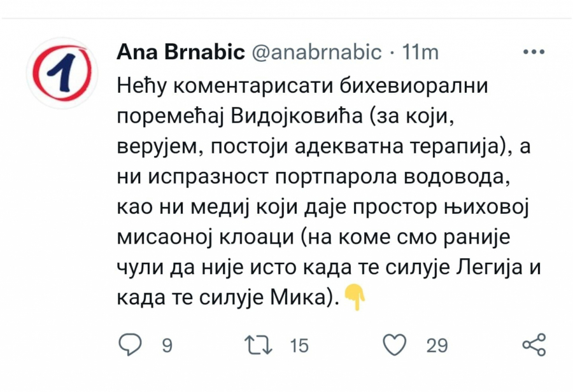Viewport: 573px width, 392px height.
Task: Open the Ana Brnabic profile name
Action: click(x=181, y=53)
